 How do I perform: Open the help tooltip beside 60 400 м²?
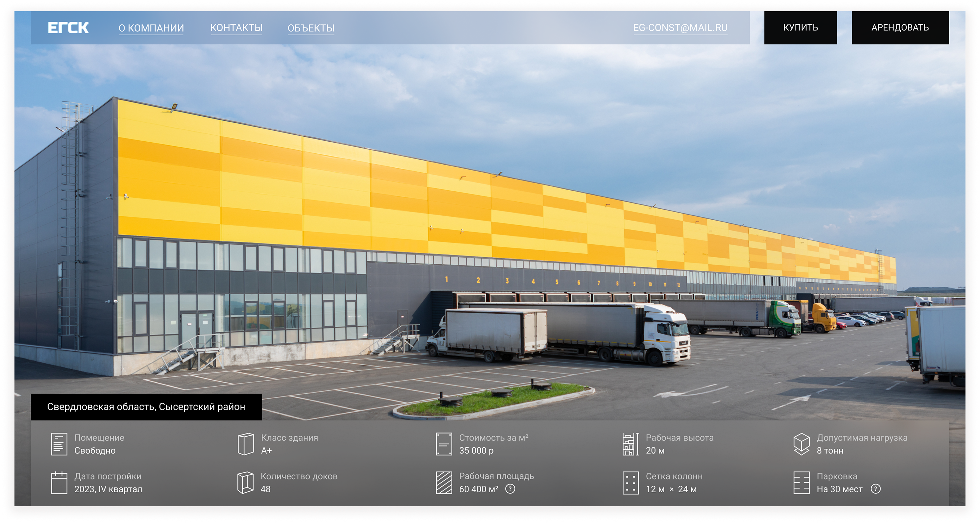click(x=510, y=489)
